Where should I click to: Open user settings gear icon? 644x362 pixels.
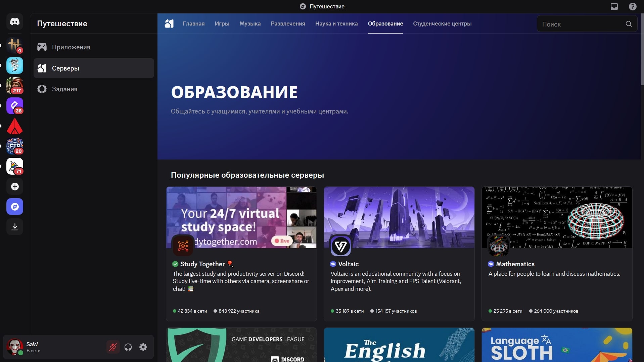point(143,347)
